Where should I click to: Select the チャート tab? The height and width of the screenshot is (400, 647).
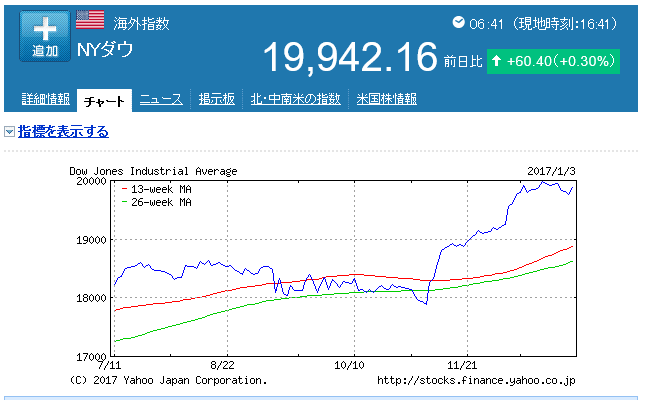(x=104, y=99)
